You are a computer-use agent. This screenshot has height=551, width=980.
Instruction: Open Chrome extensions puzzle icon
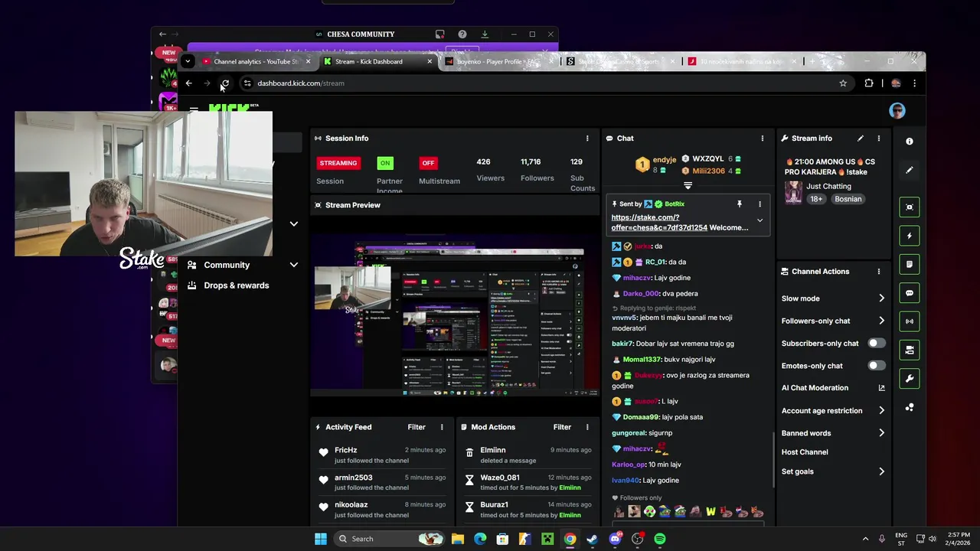(x=869, y=83)
